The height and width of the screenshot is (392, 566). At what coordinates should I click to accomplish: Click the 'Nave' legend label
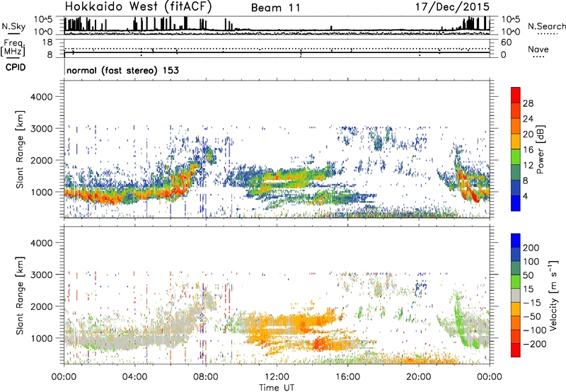pos(538,49)
